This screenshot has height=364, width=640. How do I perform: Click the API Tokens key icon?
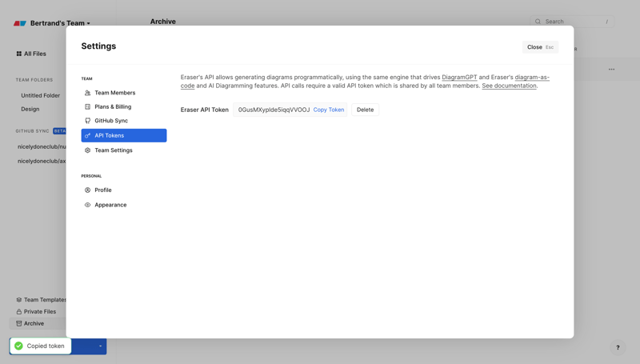click(x=87, y=135)
